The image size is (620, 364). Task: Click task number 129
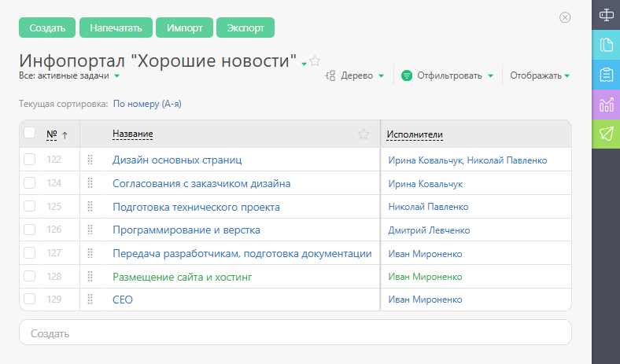pyautogui.click(x=54, y=300)
